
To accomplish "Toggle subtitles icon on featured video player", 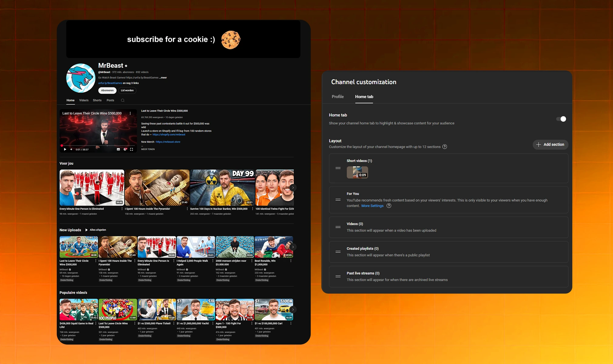I will [118, 149].
